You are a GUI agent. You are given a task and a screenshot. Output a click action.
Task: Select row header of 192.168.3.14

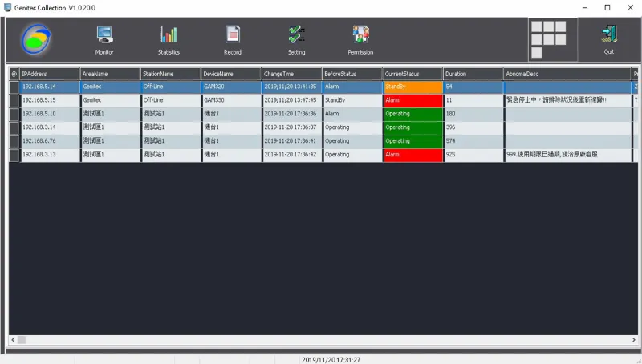[x=14, y=127]
